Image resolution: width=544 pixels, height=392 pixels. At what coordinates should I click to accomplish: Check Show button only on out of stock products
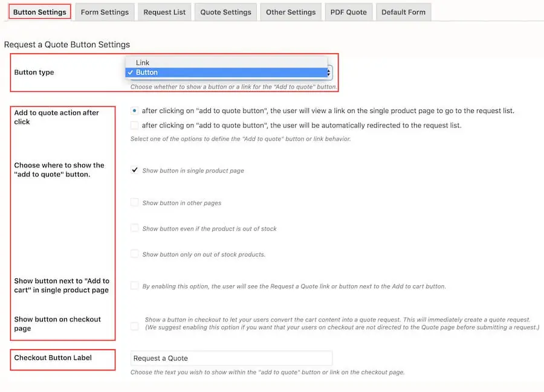pos(134,254)
